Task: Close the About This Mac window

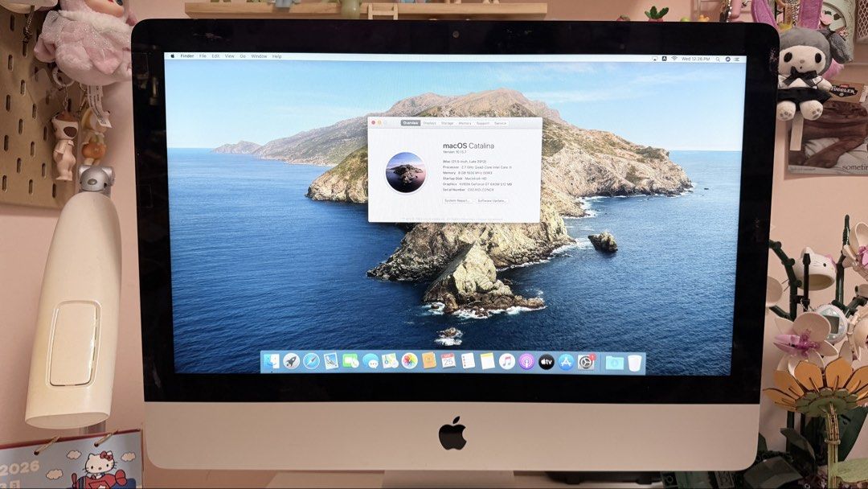Action: 374,122
